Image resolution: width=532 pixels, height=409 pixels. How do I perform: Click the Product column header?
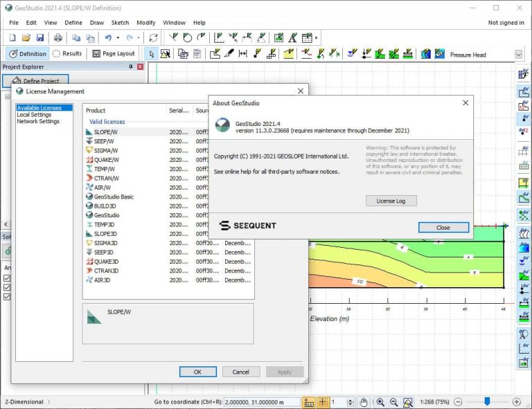tap(125, 111)
